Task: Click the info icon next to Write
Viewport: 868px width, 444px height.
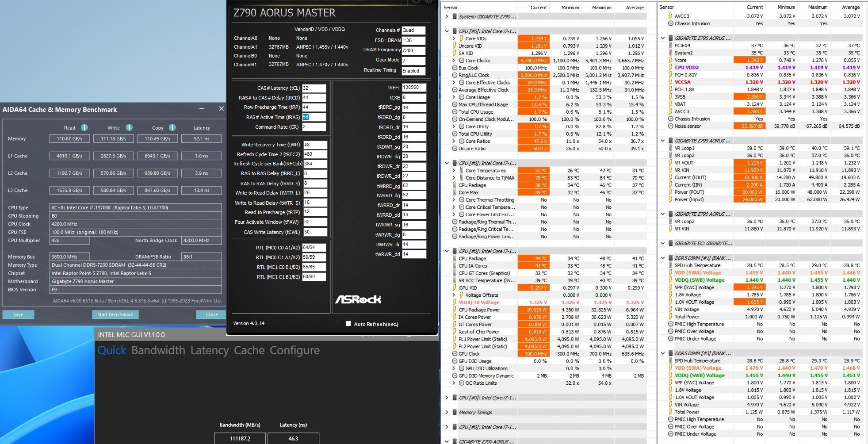Action: tap(129, 127)
